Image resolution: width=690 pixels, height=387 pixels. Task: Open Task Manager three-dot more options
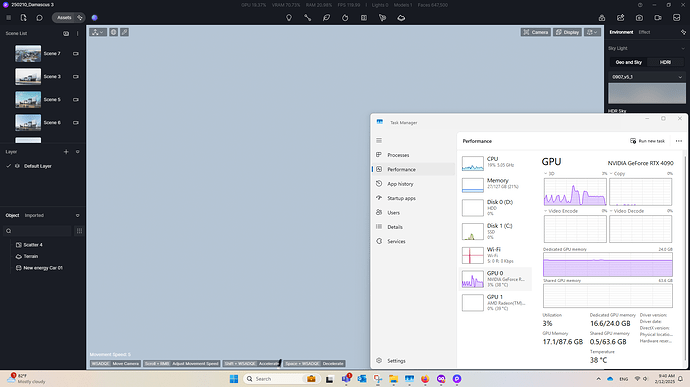click(x=679, y=141)
